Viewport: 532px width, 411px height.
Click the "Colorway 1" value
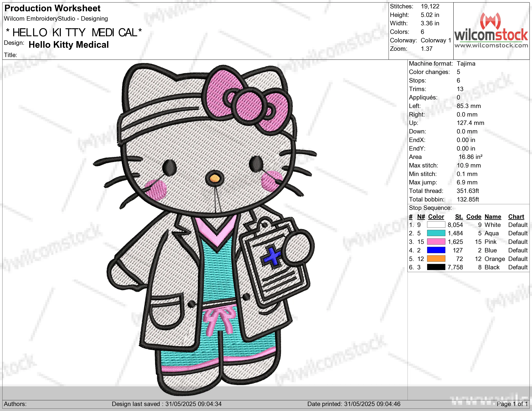coord(436,40)
